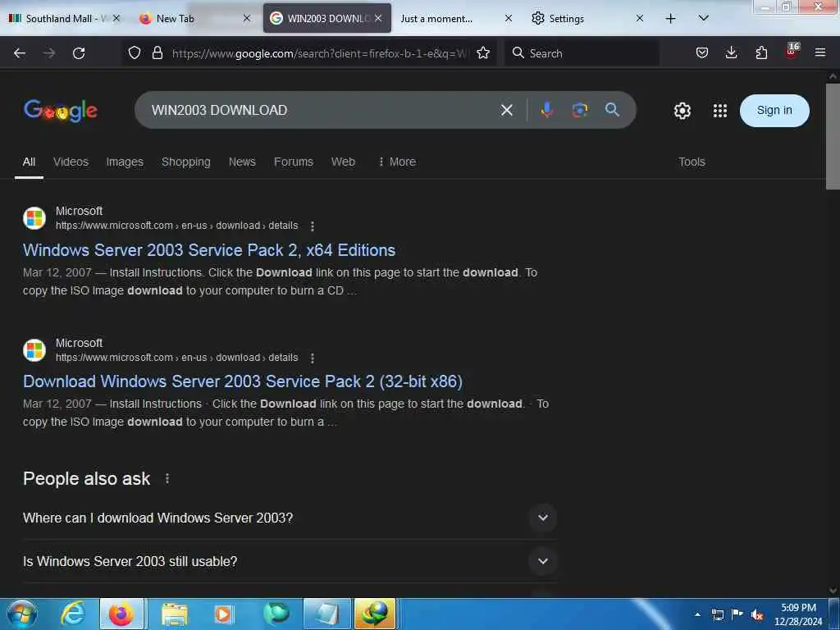Screen dimensions: 840x630
Task: Open Action Center flag tray icon
Action: (x=737, y=614)
